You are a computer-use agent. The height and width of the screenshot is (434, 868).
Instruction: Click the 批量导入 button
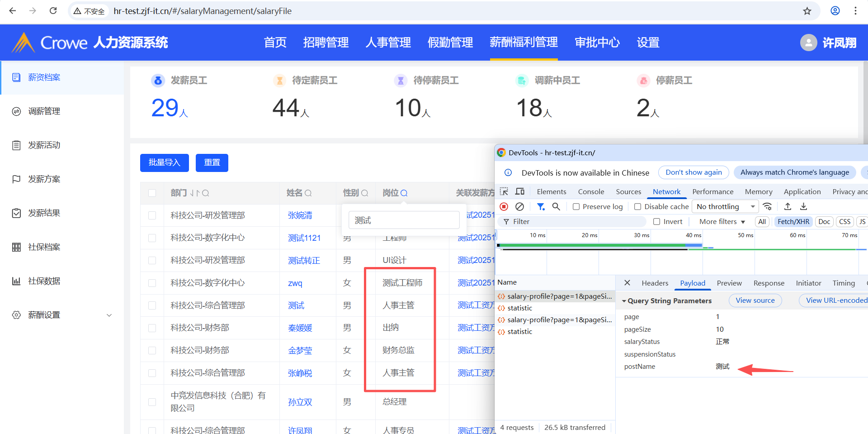pyautogui.click(x=164, y=163)
